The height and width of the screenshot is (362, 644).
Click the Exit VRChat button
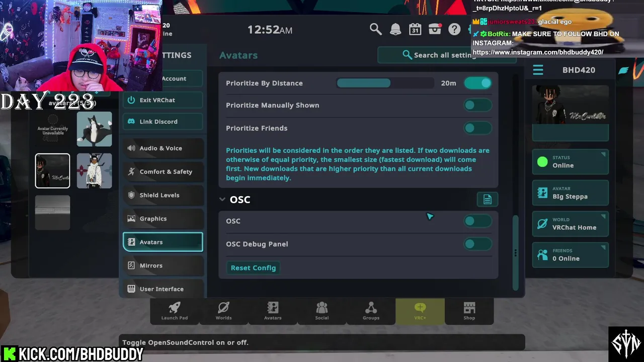163,100
